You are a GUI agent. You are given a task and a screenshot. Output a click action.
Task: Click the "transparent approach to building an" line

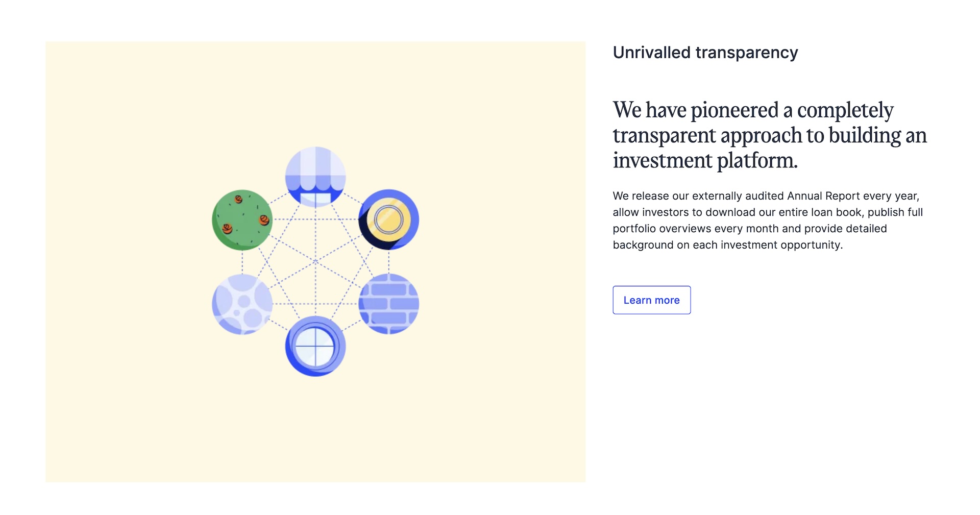pos(769,135)
